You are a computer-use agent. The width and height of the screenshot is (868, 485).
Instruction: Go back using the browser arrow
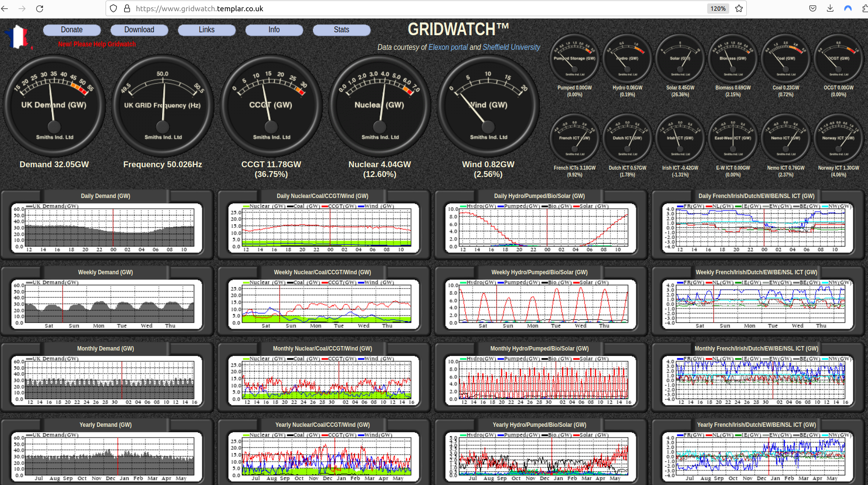5,8
